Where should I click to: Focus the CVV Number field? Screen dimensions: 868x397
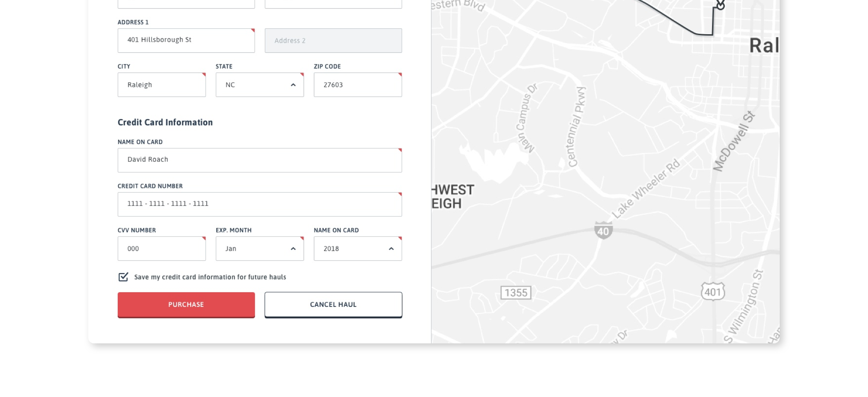[x=161, y=248]
